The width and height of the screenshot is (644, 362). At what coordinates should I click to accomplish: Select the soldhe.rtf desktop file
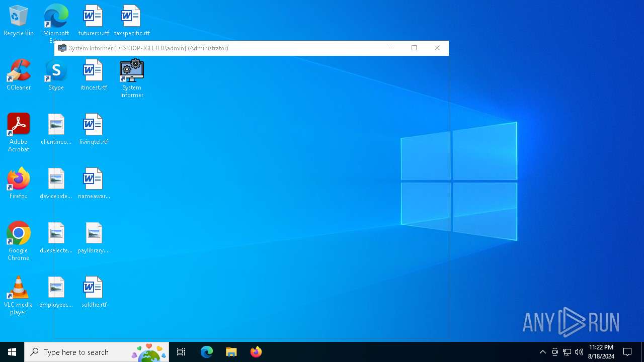tap(94, 292)
